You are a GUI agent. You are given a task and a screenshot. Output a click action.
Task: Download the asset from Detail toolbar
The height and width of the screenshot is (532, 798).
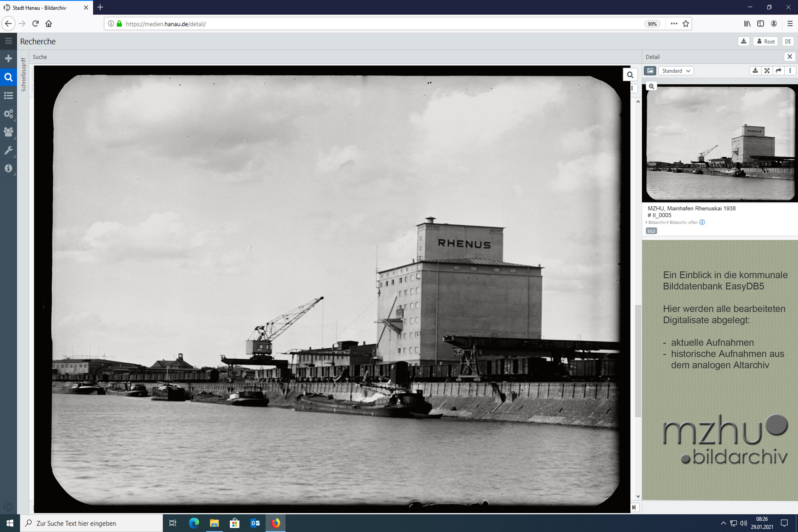tap(755, 70)
